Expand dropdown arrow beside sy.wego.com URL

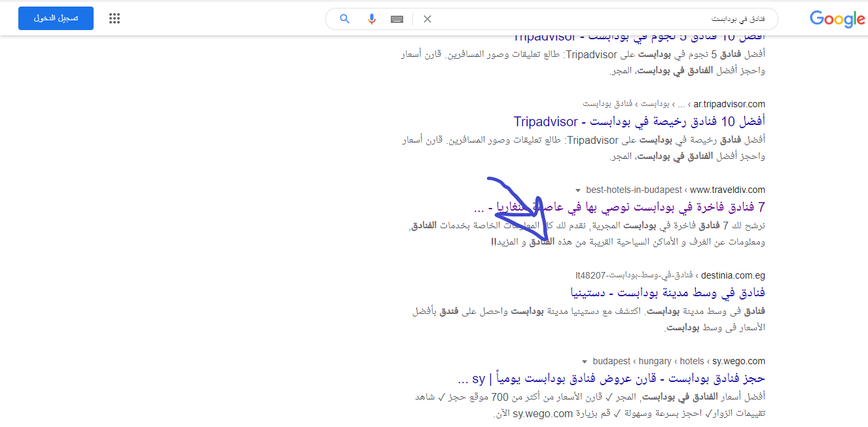584,362
